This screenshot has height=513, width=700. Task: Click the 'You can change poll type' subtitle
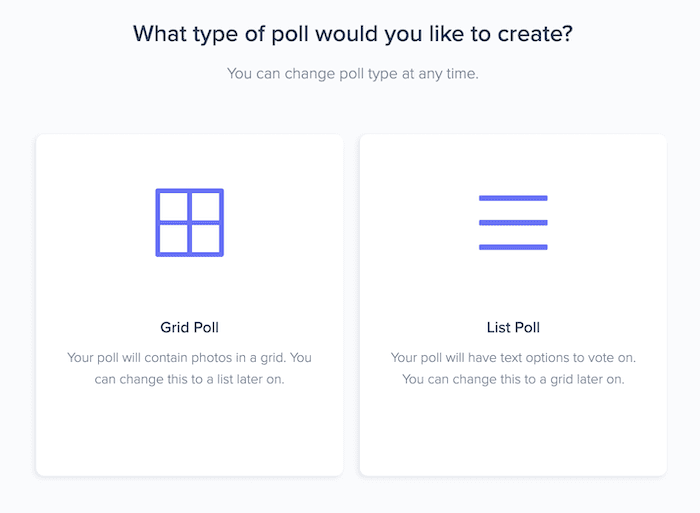(x=353, y=73)
